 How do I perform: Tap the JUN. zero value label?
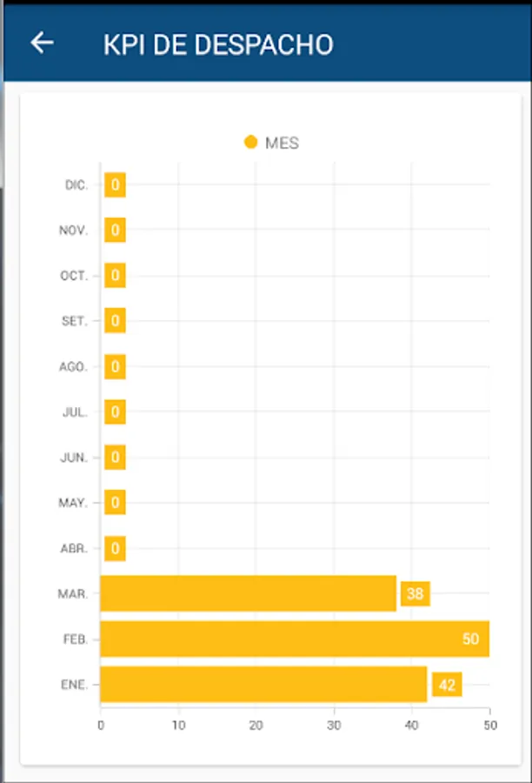coord(115,458)
